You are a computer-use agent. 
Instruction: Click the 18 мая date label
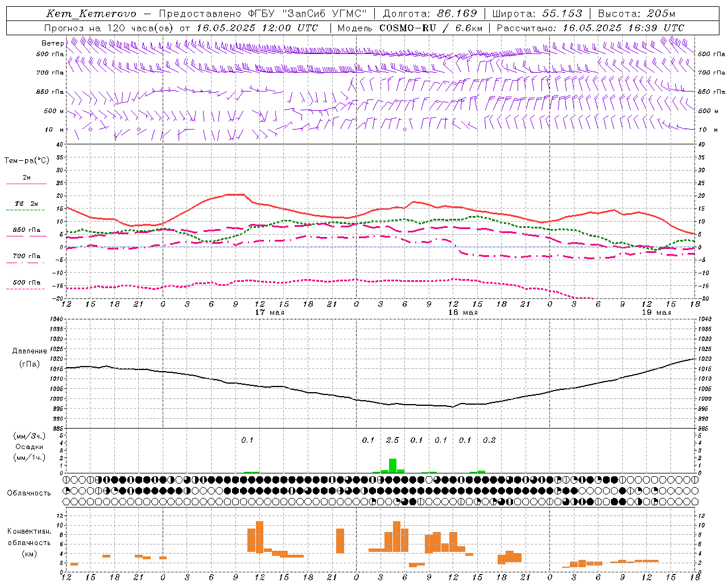coord(463,313)
